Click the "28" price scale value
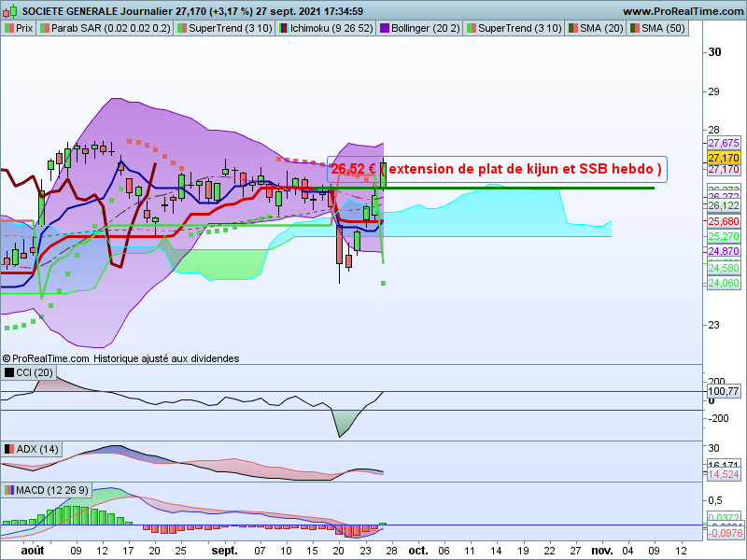 (x=713, y=130)
